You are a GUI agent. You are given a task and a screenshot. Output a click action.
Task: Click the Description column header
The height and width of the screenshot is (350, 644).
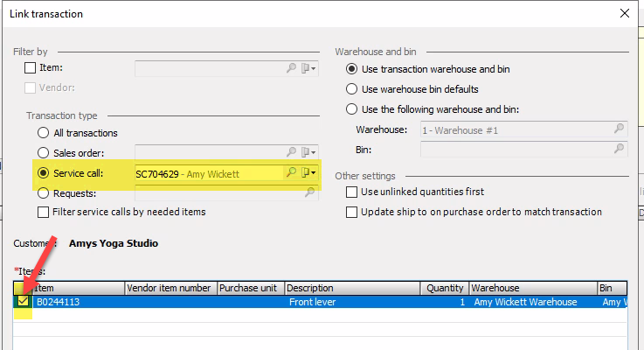coord(352,288)
